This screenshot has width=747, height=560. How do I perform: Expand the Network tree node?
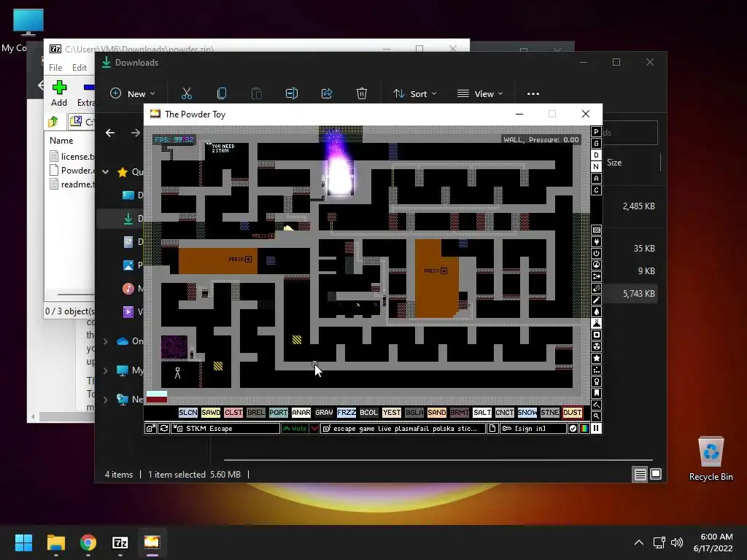point(106,400)
